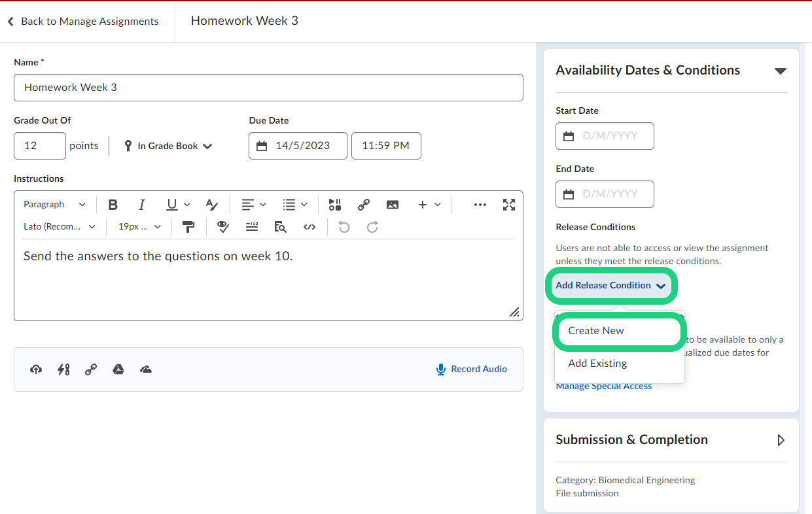Go back to Manage Assignments
This screenshot has width=812, height=514.
[83, 22]
